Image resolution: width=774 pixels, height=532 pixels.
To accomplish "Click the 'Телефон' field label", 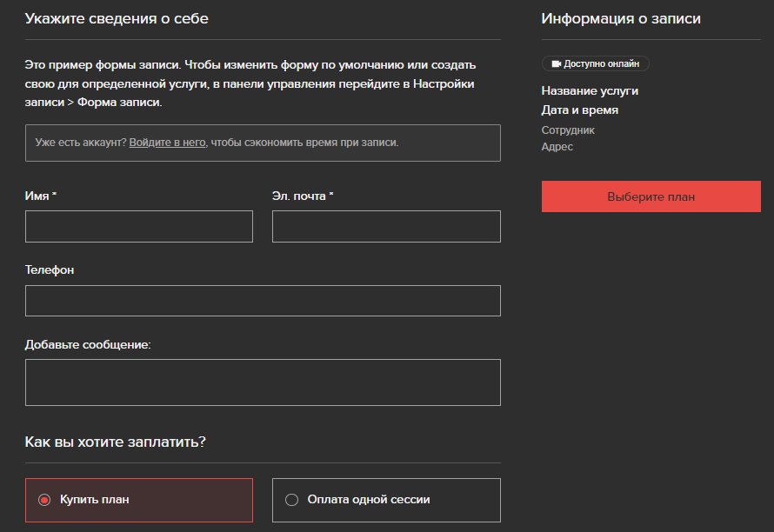I will (x=50, y=270).
